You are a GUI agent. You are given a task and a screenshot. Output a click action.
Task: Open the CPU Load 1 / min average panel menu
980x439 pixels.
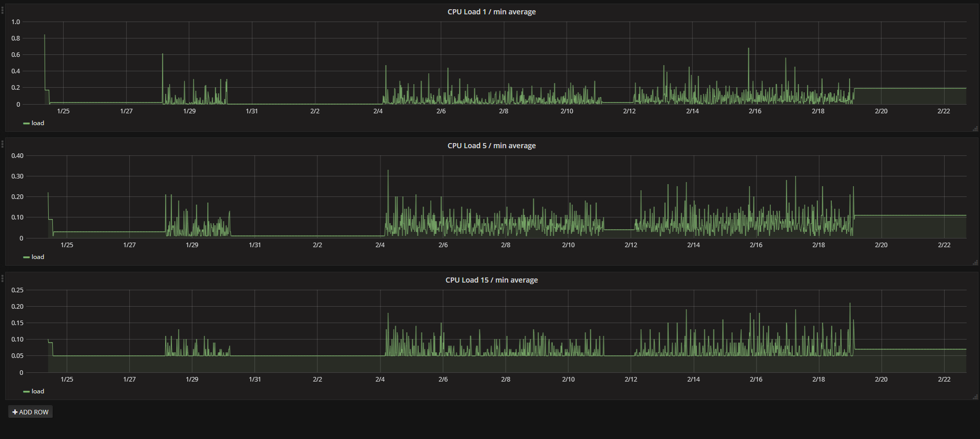[491, 12]
